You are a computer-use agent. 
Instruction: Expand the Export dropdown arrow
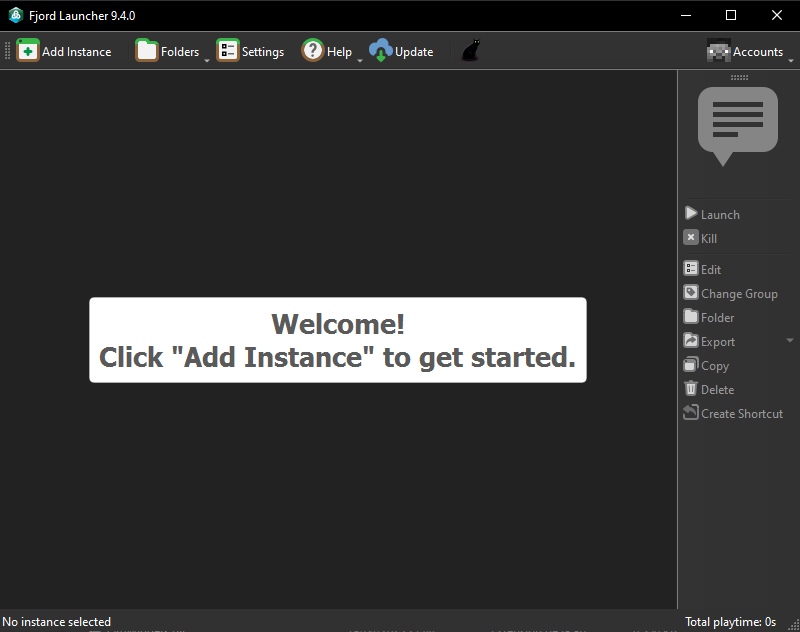789,340
